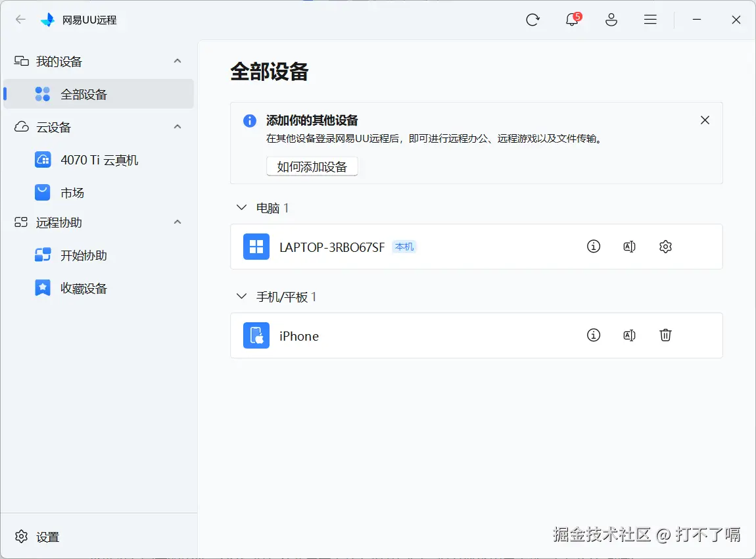Minimize the 网易UU远程 window

tap(696, 19)
